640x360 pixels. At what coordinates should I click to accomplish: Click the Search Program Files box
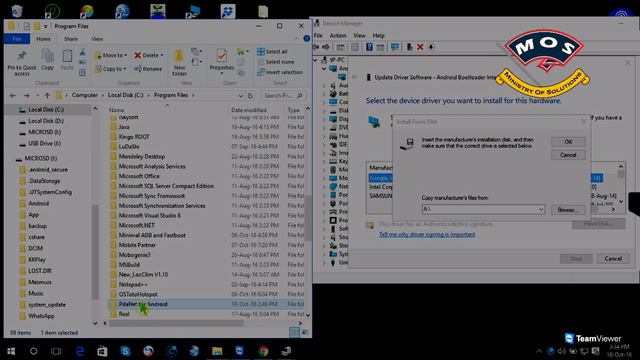tap(282, 96)
